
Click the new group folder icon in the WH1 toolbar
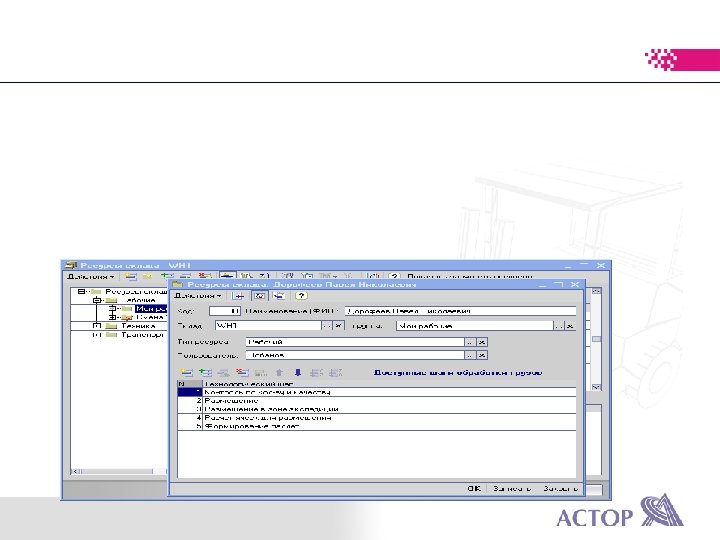point(148,276)
